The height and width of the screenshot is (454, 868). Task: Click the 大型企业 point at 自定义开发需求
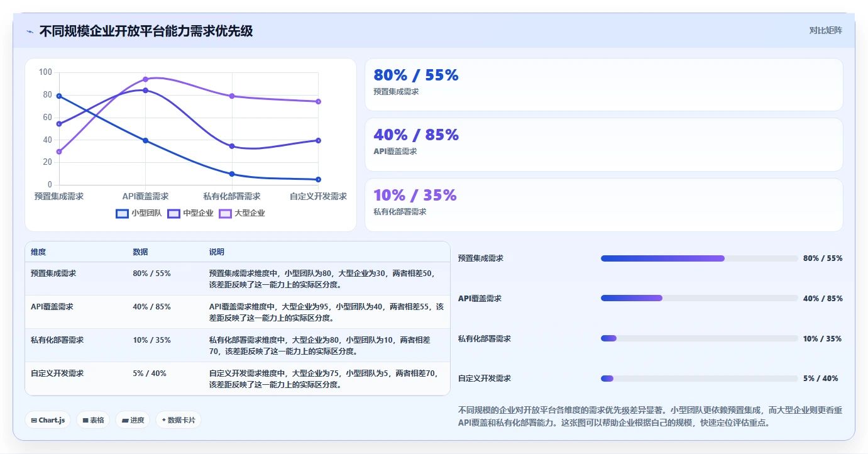click(318, 101)
